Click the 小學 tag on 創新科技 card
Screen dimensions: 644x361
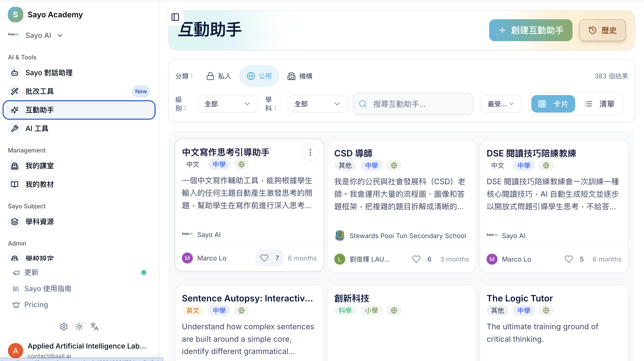(x=371, y=310)
